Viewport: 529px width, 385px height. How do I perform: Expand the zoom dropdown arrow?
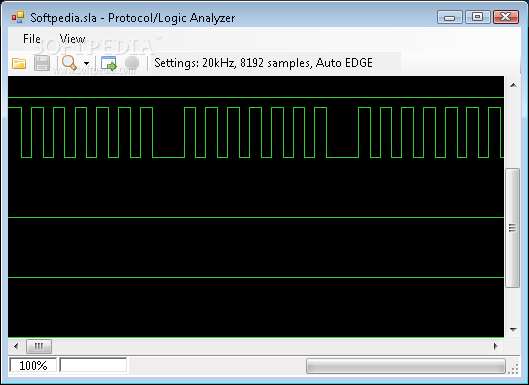pyautogui.click(x=87, y=63)
